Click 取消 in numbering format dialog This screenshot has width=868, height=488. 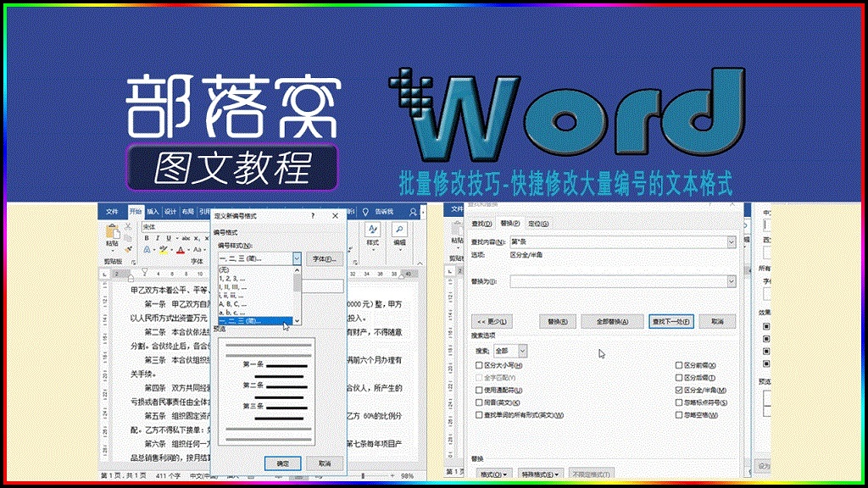[x=325, y=463]
